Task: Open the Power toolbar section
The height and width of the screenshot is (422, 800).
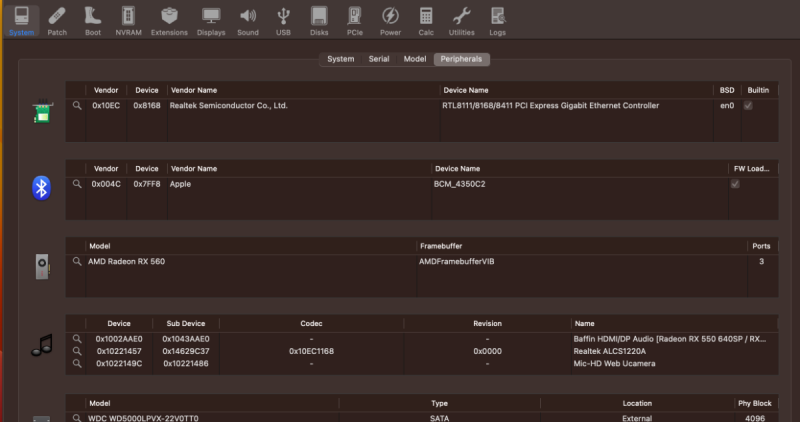Action: click(390, 21)
